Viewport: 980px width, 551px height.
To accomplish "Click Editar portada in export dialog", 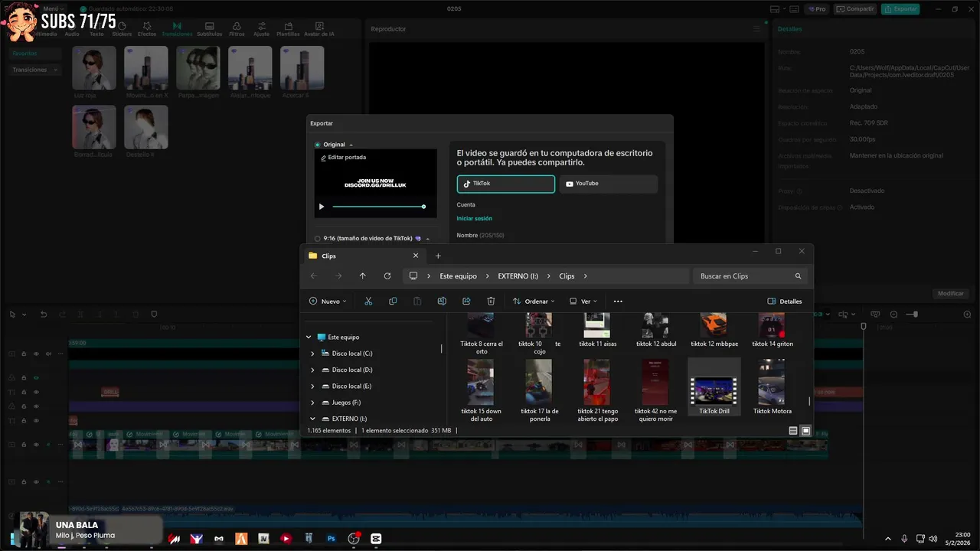I will point(343,158).
